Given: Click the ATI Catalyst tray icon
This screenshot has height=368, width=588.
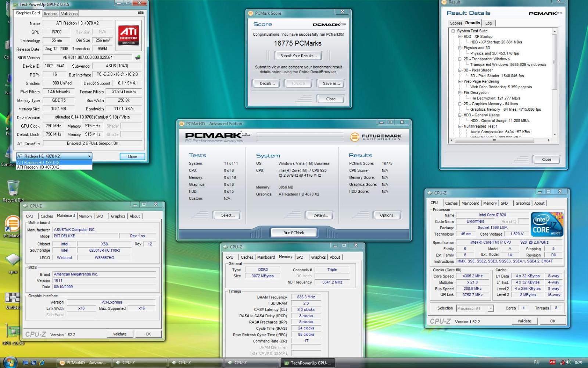Looking at the screenshot, I should (552, 362).
